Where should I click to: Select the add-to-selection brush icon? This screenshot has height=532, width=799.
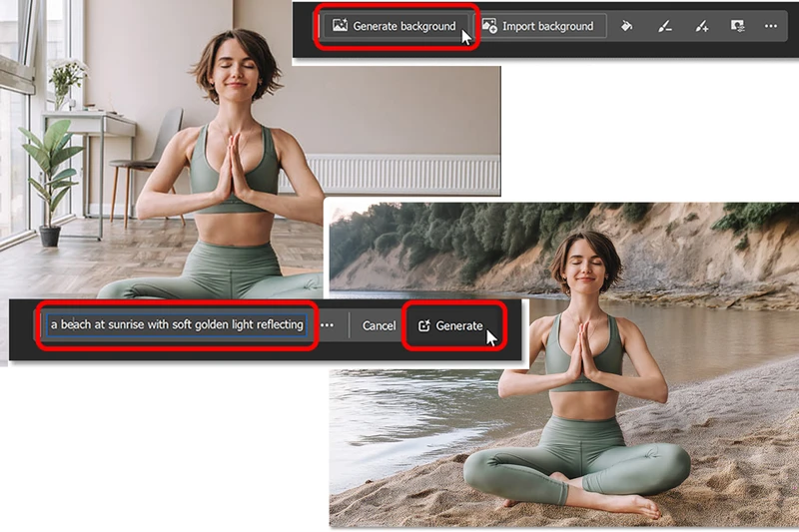(x=701, y=26)
